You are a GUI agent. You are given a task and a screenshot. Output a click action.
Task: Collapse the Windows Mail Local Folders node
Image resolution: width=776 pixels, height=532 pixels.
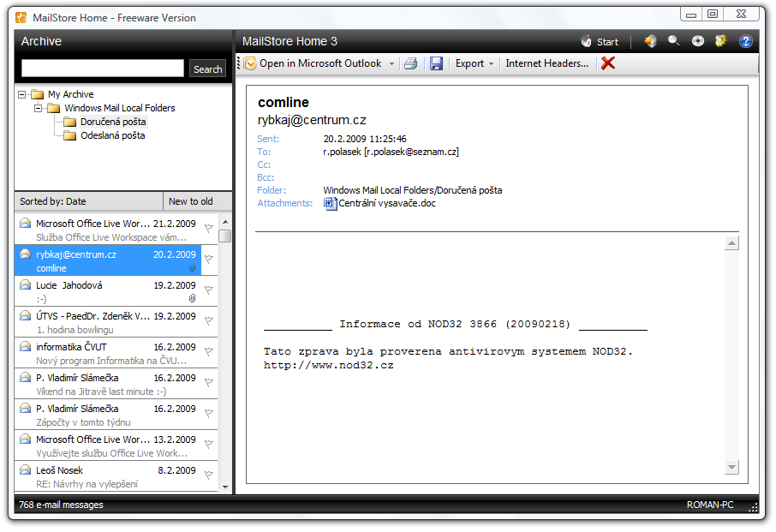point(38,108)
